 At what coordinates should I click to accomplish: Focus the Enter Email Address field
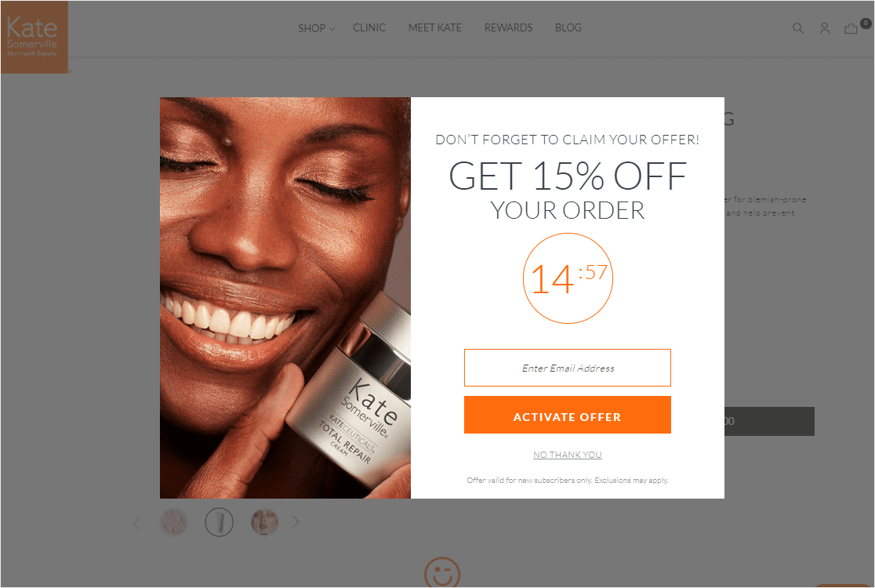point(568,368)
